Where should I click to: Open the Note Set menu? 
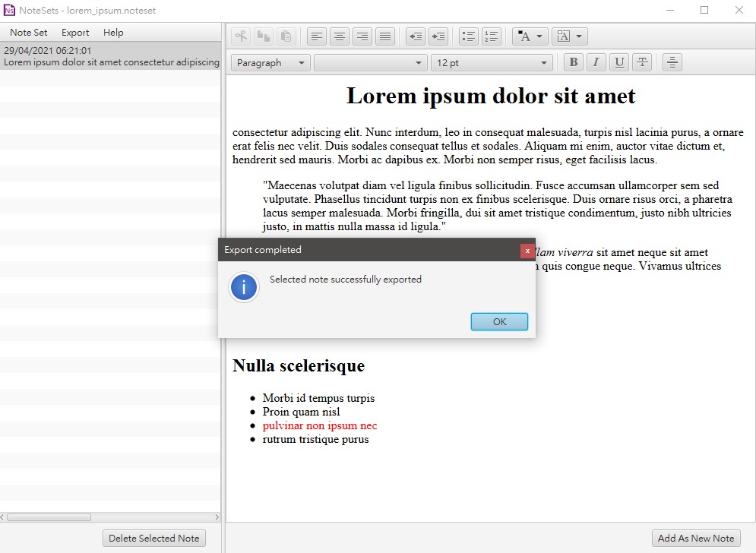pyautogui.click(x=29, y=33)
